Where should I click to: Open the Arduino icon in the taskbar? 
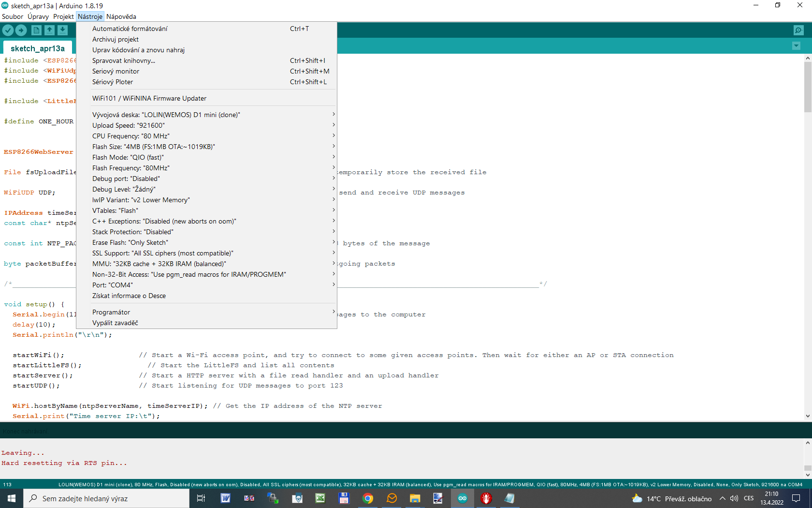pos(463,498)
